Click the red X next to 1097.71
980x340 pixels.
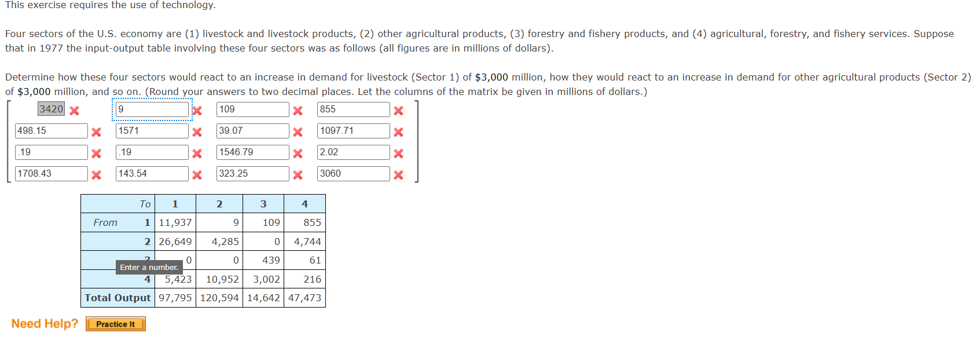pos(398,131)
